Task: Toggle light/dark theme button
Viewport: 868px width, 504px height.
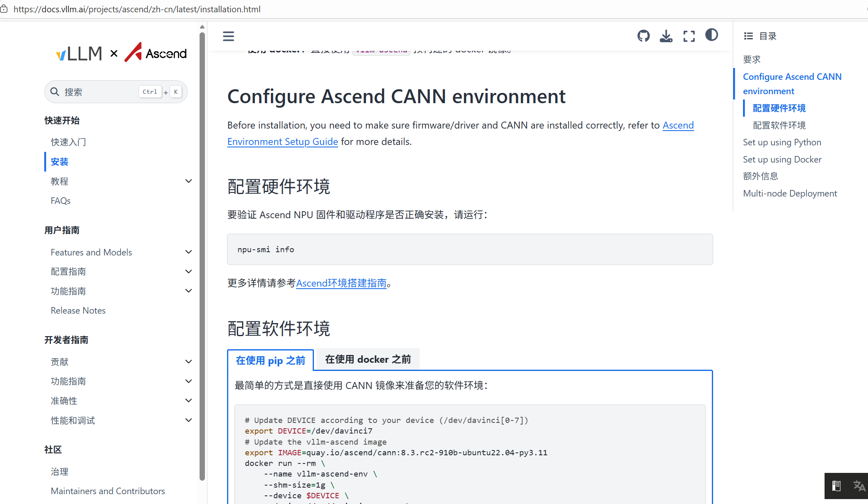Action: (711, 35)
